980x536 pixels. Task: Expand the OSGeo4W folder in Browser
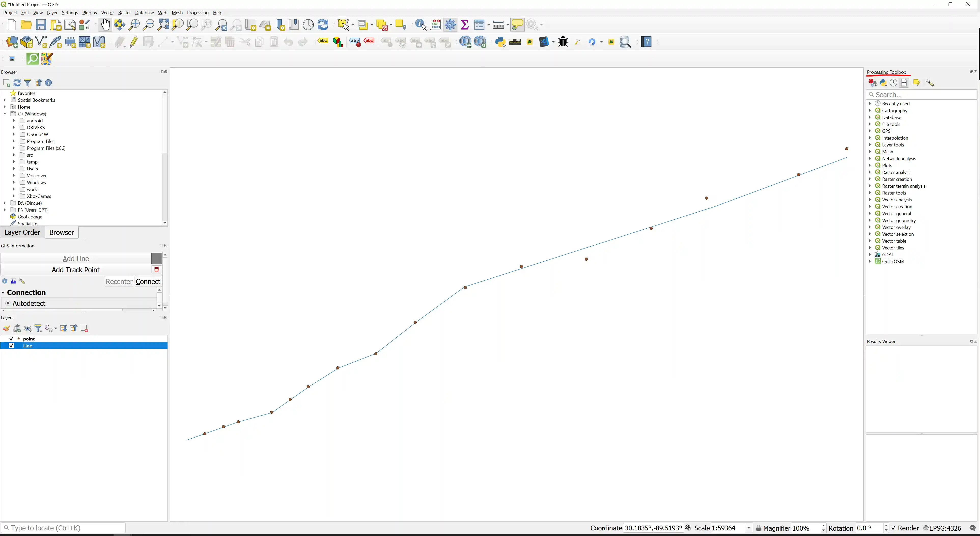click(x=14, y=135)
